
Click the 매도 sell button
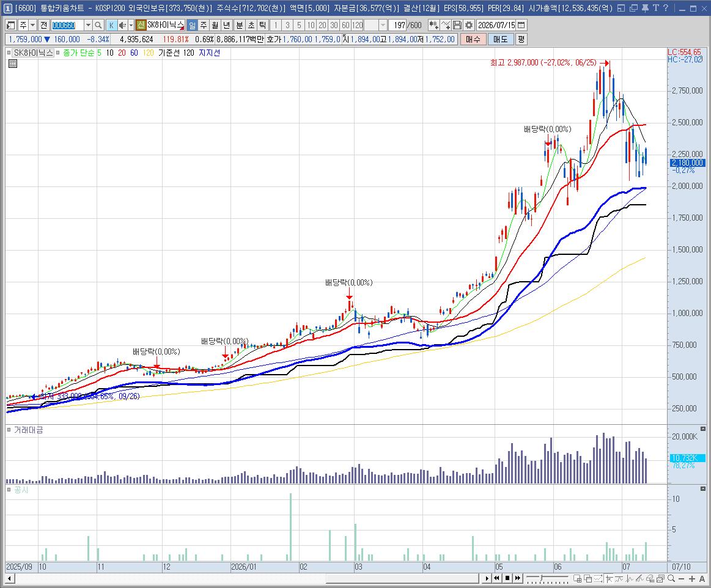[x=501, y=40]
